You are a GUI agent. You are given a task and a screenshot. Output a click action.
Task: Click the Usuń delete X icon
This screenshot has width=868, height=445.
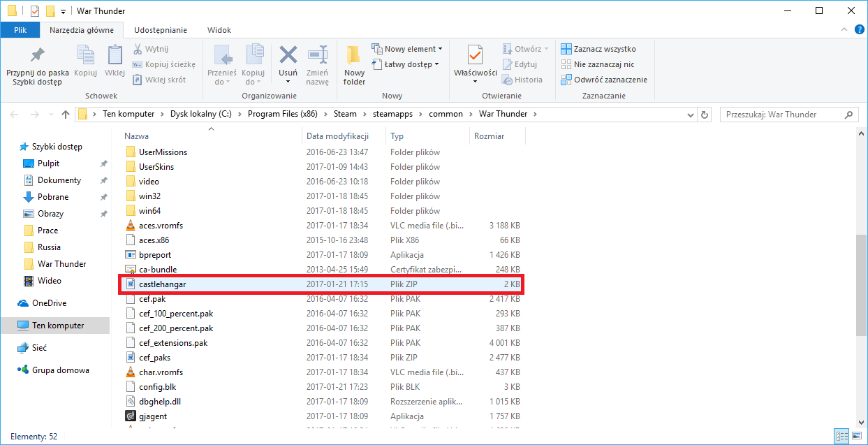[288, 55]
